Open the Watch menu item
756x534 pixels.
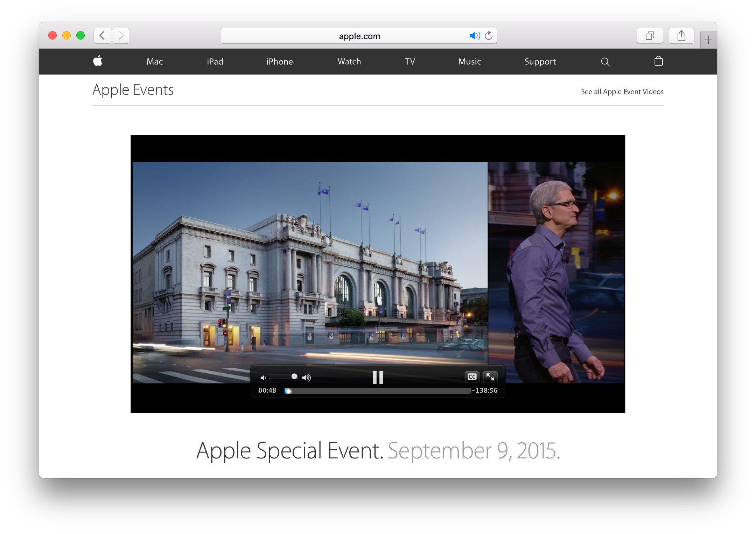pos(349,62)
